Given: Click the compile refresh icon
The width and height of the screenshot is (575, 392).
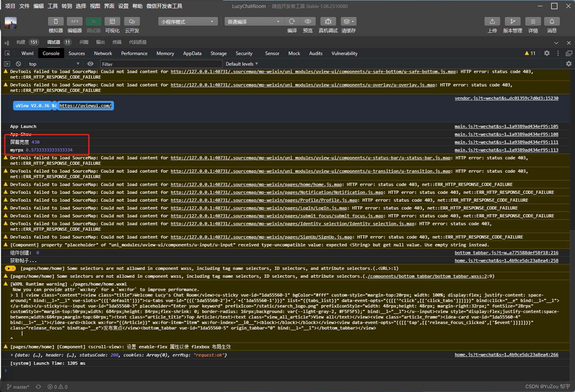Looking at the screenshot, I should pos(292,22).
